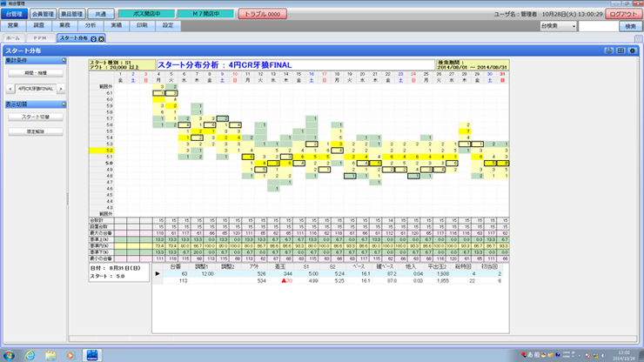The image size is (644, 362).
Task: Open the 景品管理 main menu
Action: 72,14
